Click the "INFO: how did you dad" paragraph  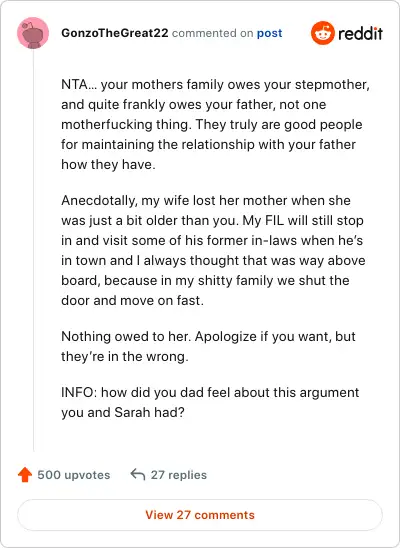point(210,402)
